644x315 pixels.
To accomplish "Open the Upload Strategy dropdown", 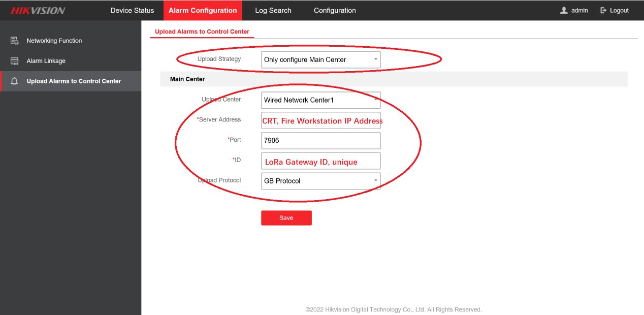I will (320, 59).
